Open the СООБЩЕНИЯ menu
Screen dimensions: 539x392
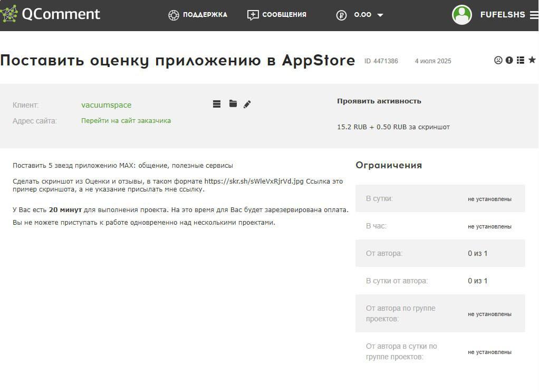284,15
